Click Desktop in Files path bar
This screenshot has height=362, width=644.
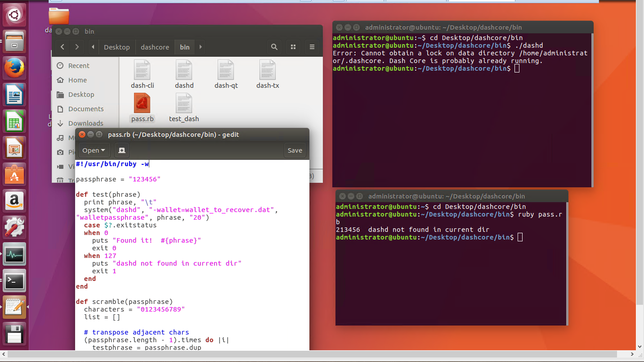click(x=117, y=47)
